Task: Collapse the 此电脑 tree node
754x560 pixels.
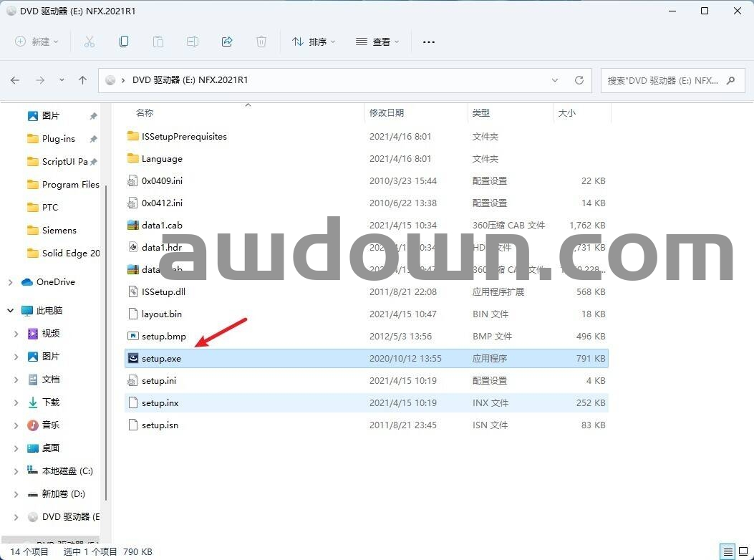Action: pos(11,311)
